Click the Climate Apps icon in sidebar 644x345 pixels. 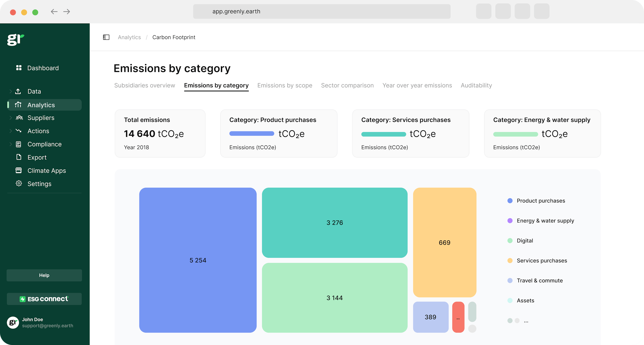(19, 170)
